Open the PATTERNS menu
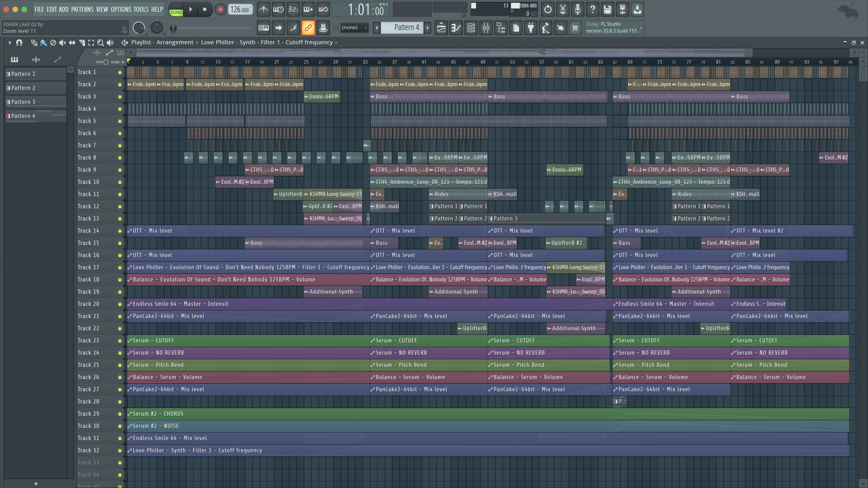Screen dimensions: 868x488 (82, 9)
